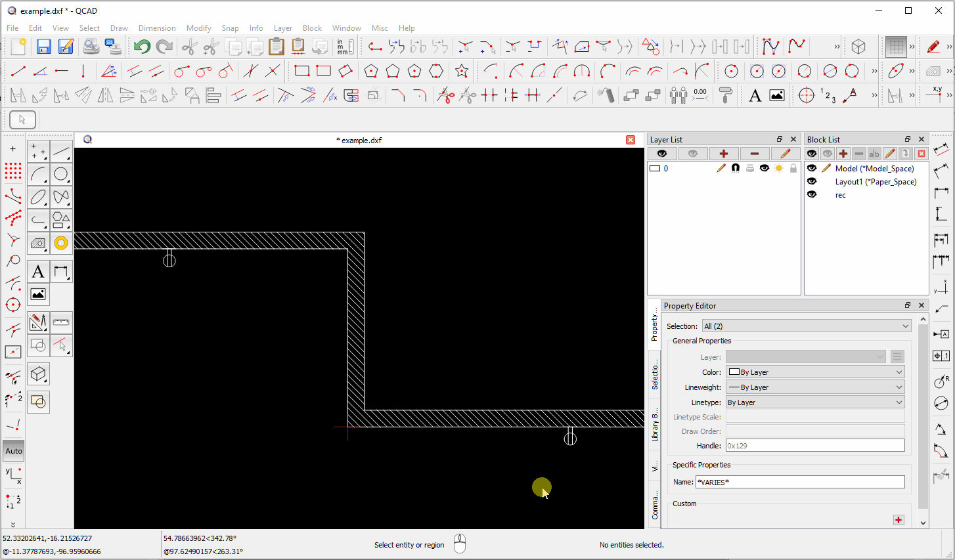Select the Snap to Grid red dots icon
Image resolution: width=955 pixels, height=560 pixels.
point(13,171)
